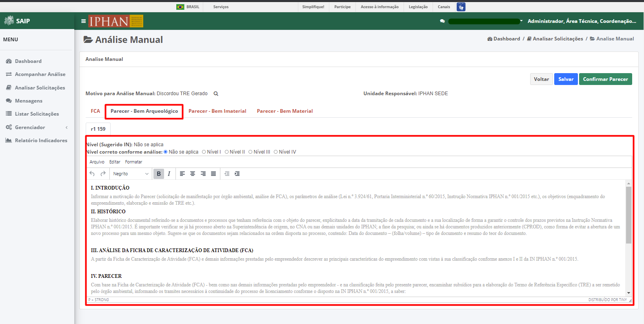Open the Participe top bar link
The width and height of the screenshot is (644, 324).
click(x=342, y=7)
